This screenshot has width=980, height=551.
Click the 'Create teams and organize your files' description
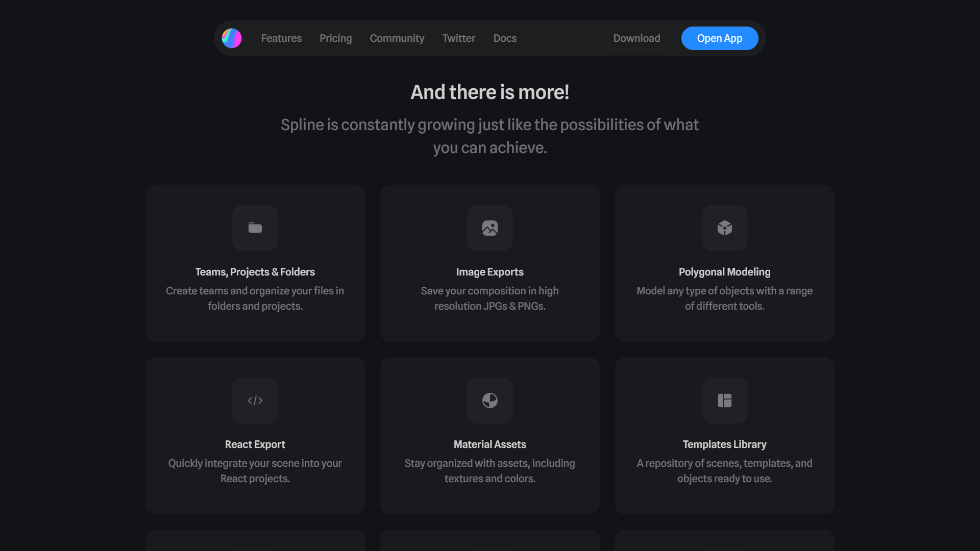pos(255,298)
